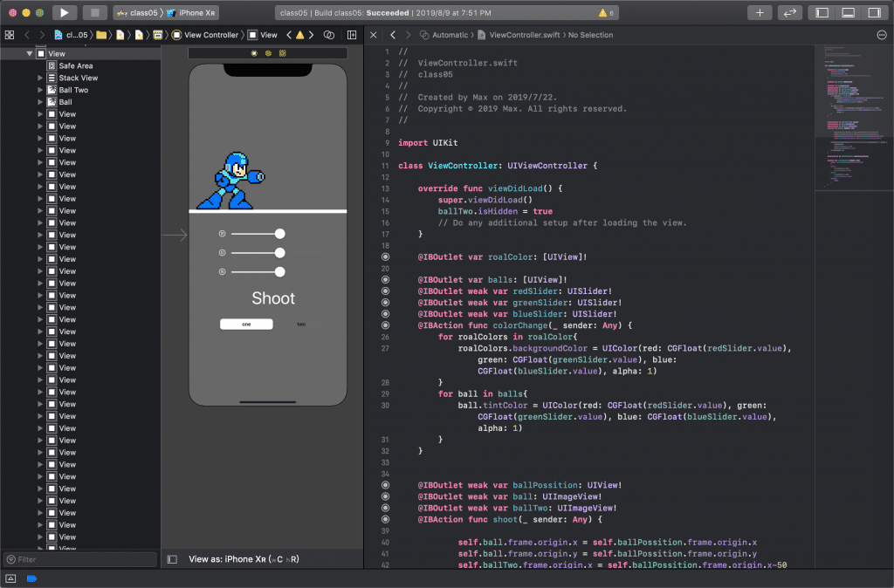Open the Automatic assistant mode menu

[444, 35]
